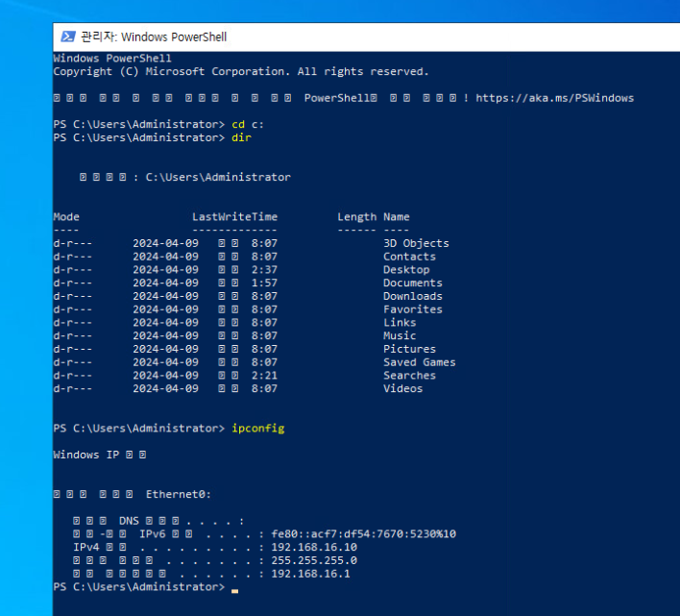Click the 2:21 time in Searches row
Viewport: 680px width, 616px height.
264,376
